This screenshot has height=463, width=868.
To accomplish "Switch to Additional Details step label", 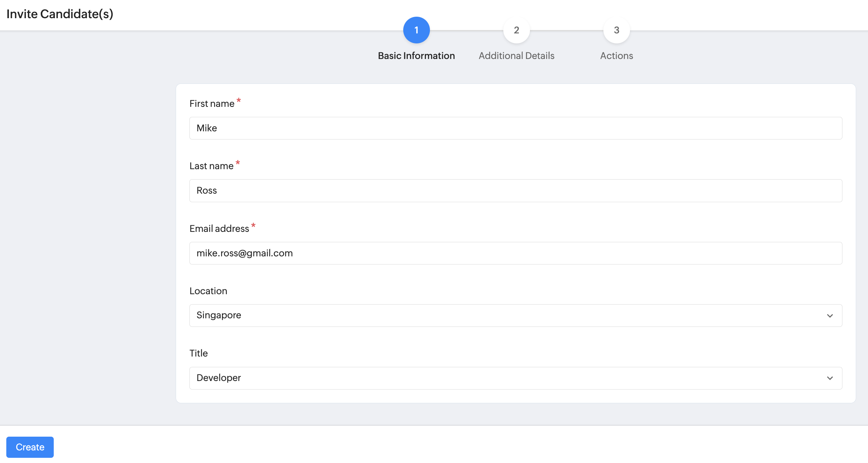I will (516, 56).
